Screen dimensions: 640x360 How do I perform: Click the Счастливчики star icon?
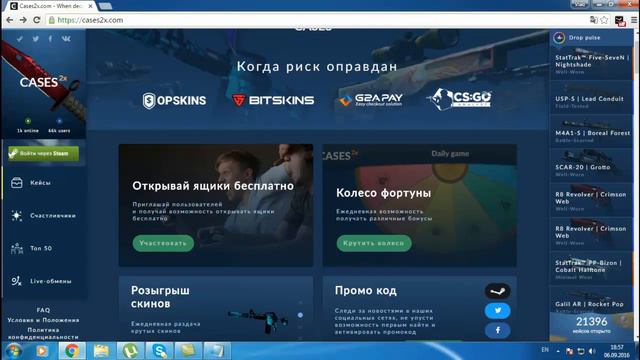tap(17, 216)
